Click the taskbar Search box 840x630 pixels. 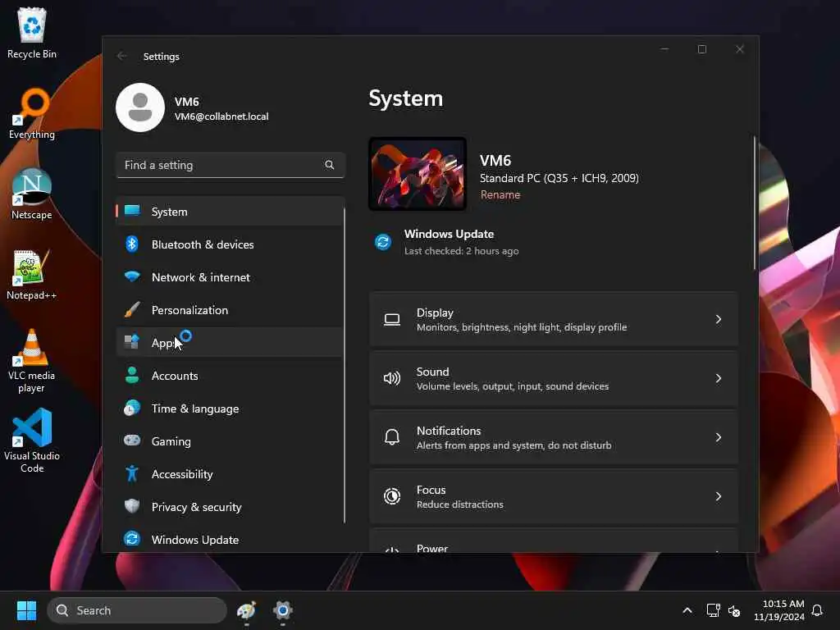click(x=137, y=610)
